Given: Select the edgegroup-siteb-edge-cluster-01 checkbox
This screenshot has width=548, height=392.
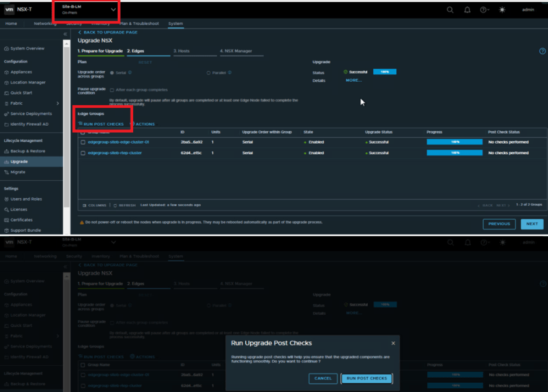Looking at the screenshot, I should click(83, 142).
